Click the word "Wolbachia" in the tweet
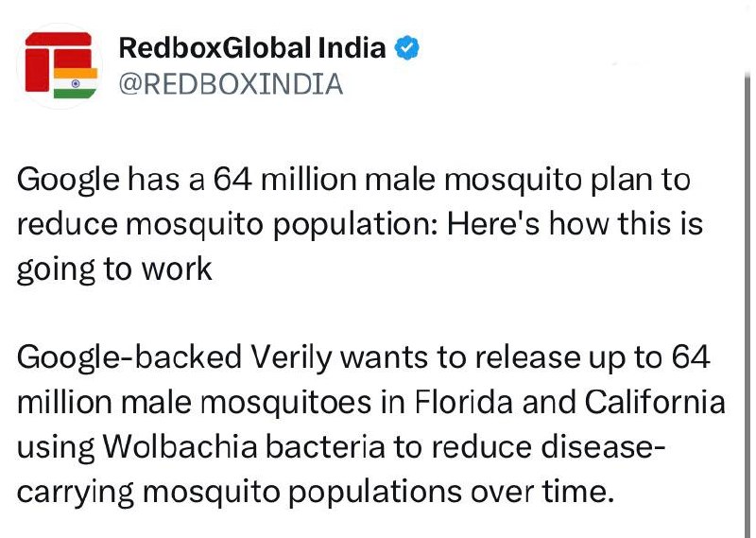The image size is (756, 538). click(x=180, y=447)
